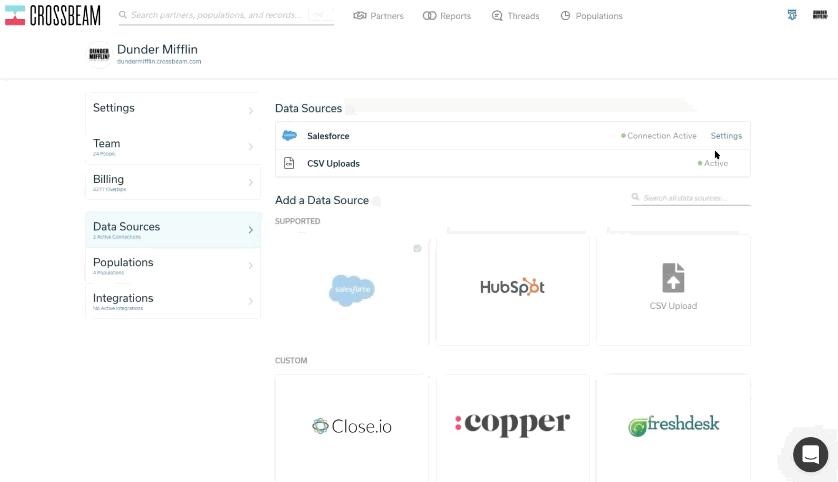
Task: Select the Salesforce data source card
Action: pos(352,290)
